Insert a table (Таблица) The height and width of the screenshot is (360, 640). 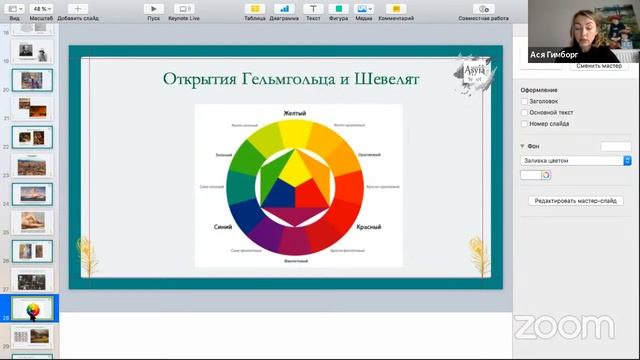coord(255,9)
